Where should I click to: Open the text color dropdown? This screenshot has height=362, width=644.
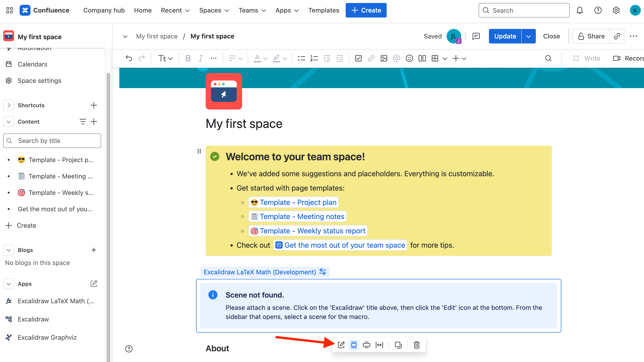click(261, 58)
